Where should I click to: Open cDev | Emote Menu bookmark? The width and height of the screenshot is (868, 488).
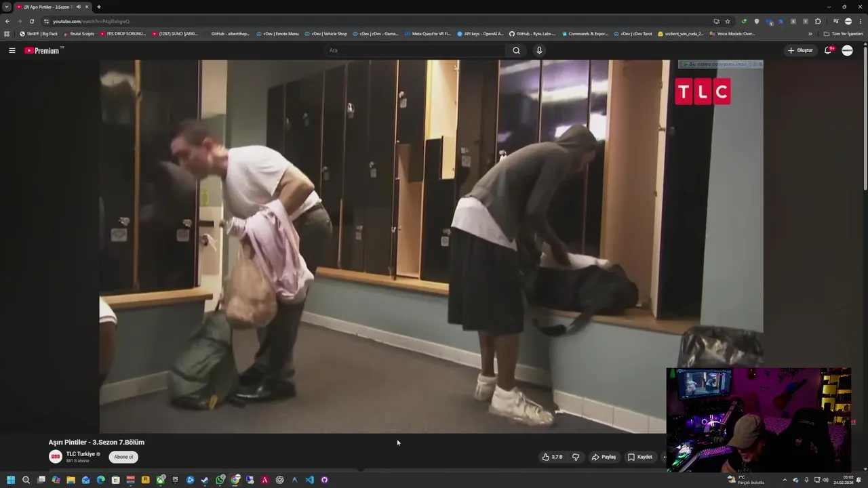(277, 33)
